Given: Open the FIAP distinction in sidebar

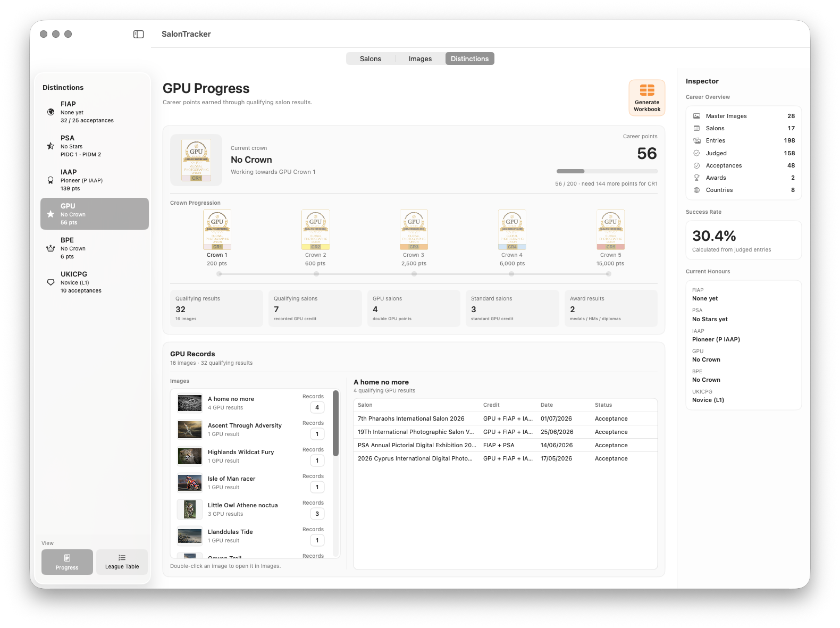Looking at the screenshot, I should click(x=95, y=112).
